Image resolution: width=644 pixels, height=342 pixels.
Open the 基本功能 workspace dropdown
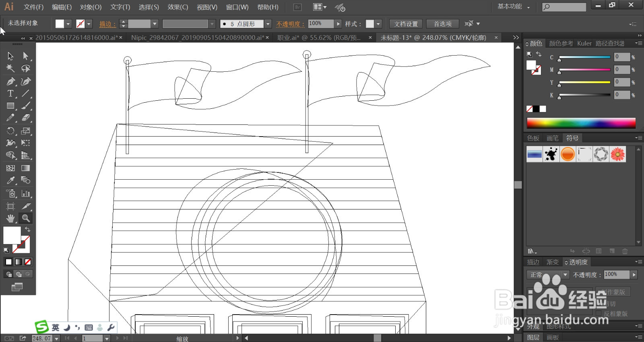point(514,6)
